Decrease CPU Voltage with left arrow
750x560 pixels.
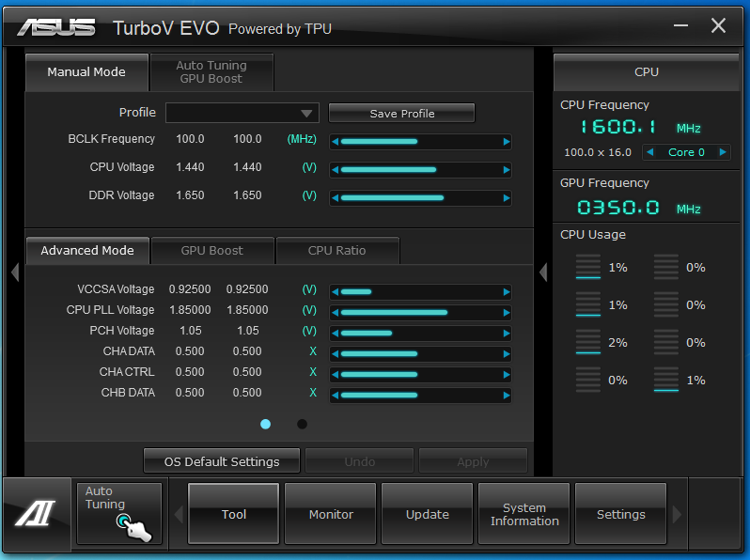335,170
